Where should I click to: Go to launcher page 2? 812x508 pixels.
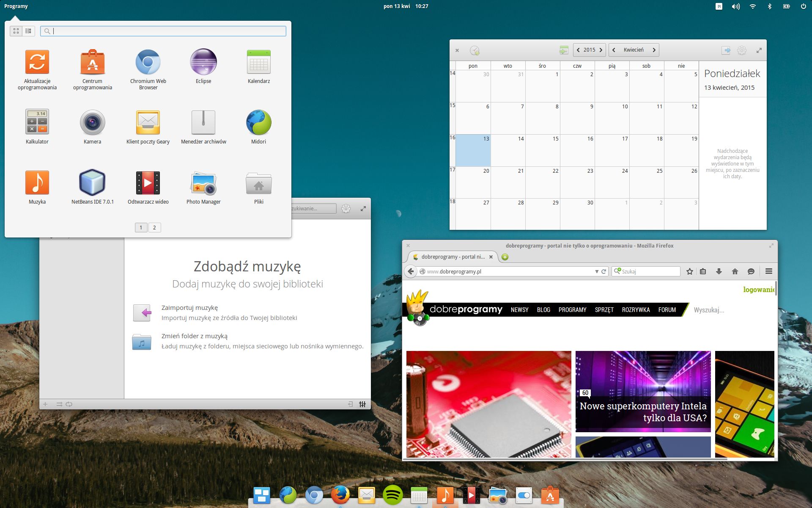point(154,227)
